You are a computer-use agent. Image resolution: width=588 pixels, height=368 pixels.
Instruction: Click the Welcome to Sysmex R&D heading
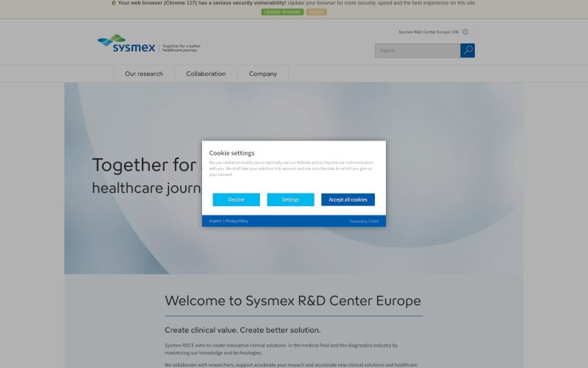293,300
